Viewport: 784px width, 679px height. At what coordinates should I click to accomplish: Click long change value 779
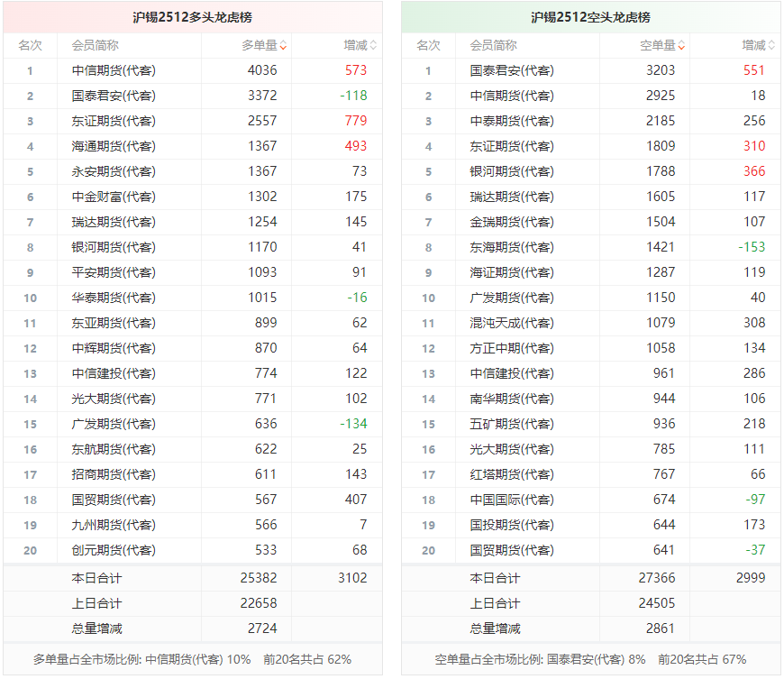(356, 121)
